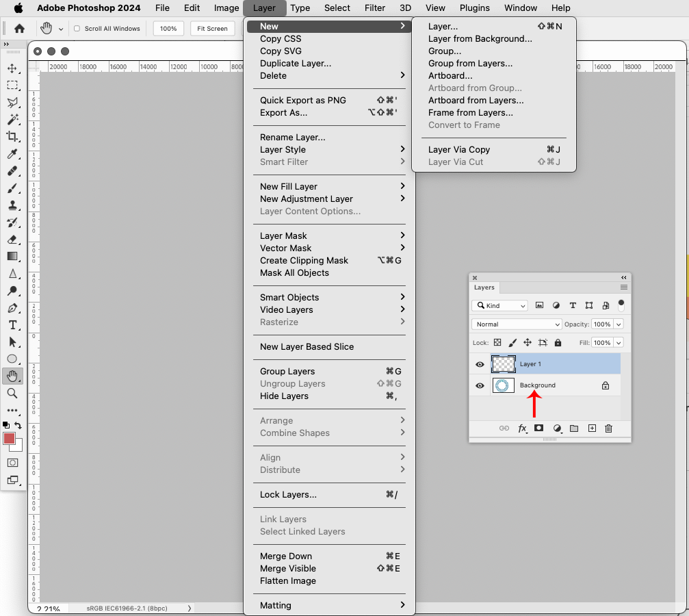The image size is (689, 616).
Task: Open the Opacity value dropdown
Action: click(619, 324)
